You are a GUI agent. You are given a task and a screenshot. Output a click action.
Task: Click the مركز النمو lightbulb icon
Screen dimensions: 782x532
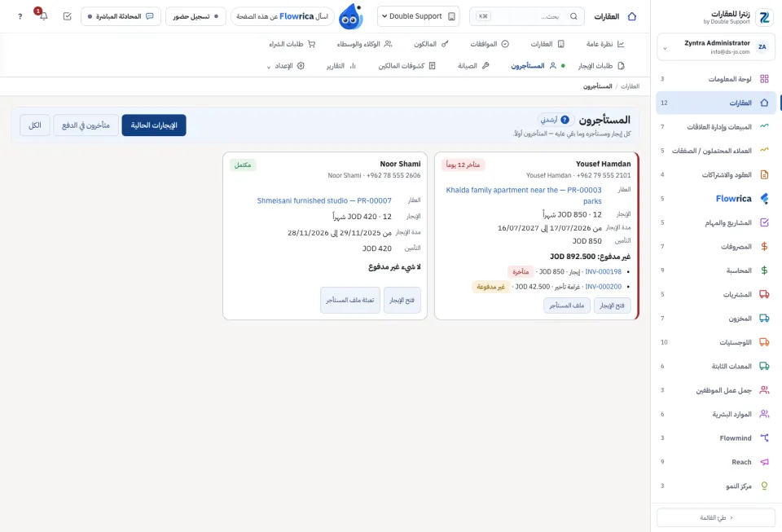[x=764, y=486]
